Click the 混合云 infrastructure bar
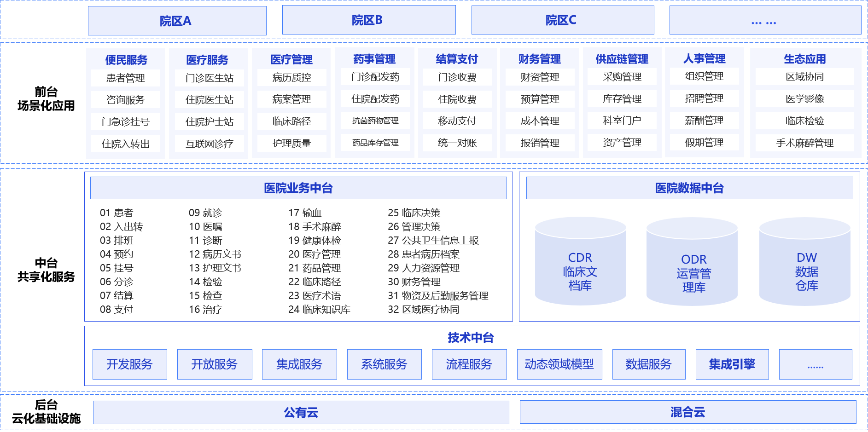 [687, 412]
